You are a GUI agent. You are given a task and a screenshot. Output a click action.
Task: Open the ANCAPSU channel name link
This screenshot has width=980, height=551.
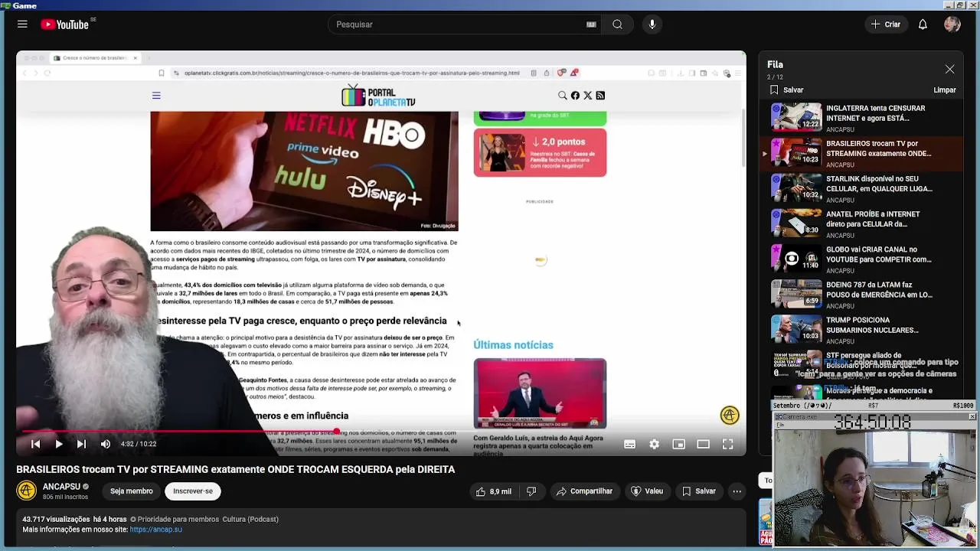tap(61, 487)
